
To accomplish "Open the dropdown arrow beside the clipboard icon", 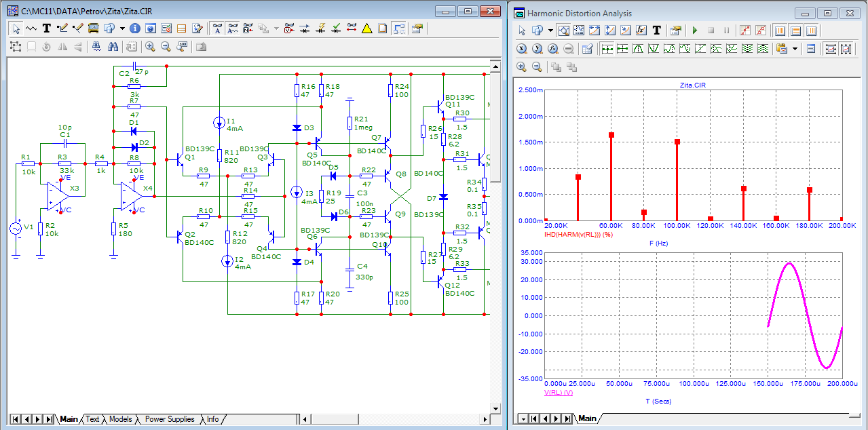I will 795,49.
